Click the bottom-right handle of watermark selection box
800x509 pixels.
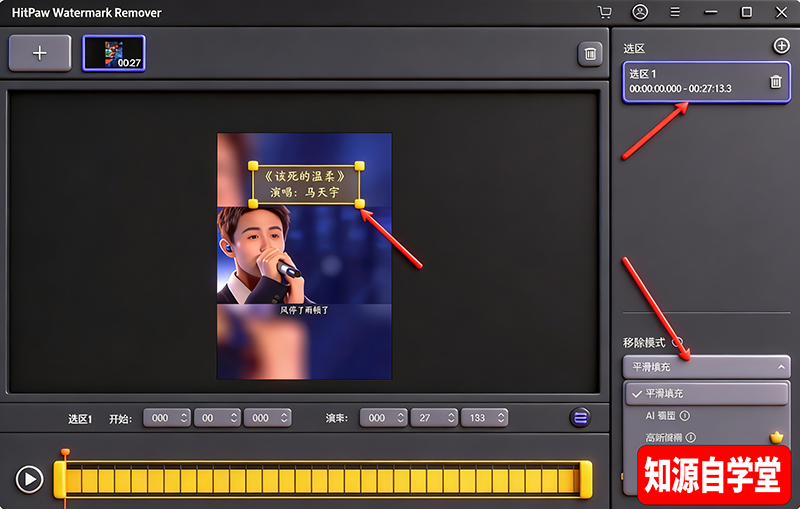pyautogui.click(x=359, y=203)
